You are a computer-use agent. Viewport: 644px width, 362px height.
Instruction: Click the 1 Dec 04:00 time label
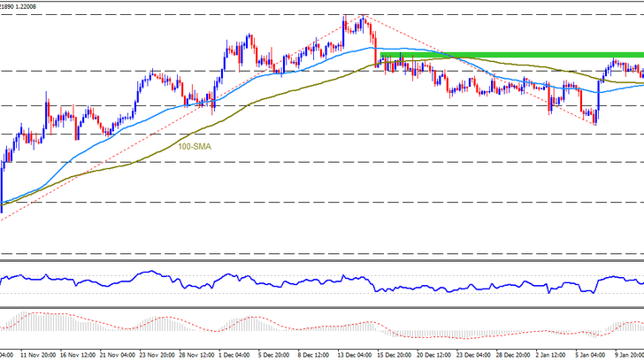click(x=234, y=355)
